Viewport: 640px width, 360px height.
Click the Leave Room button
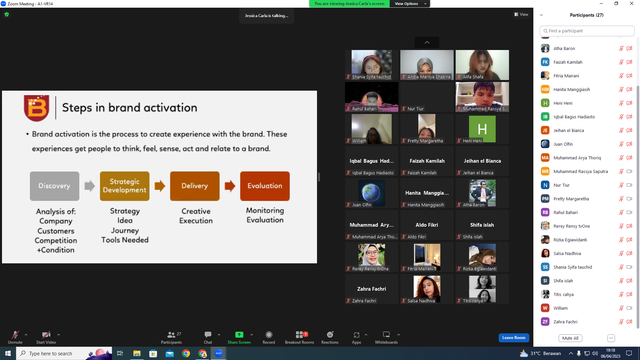pyautogui.click(x=513, y=338)
